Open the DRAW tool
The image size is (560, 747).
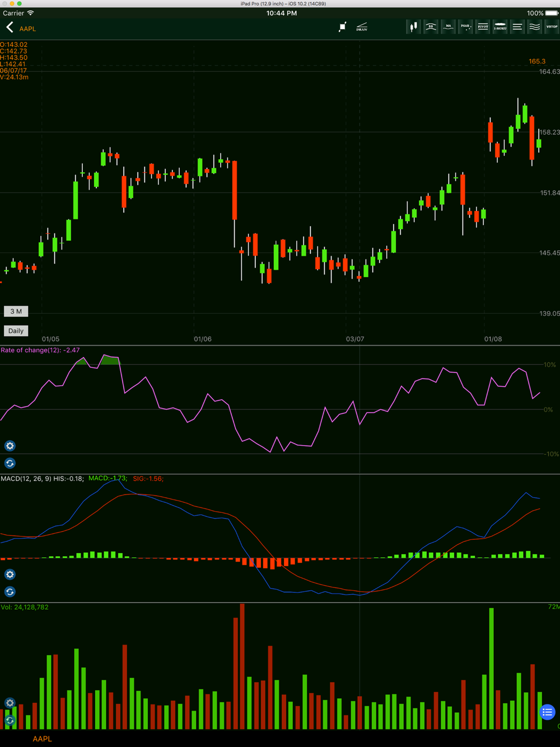point(362,27)
